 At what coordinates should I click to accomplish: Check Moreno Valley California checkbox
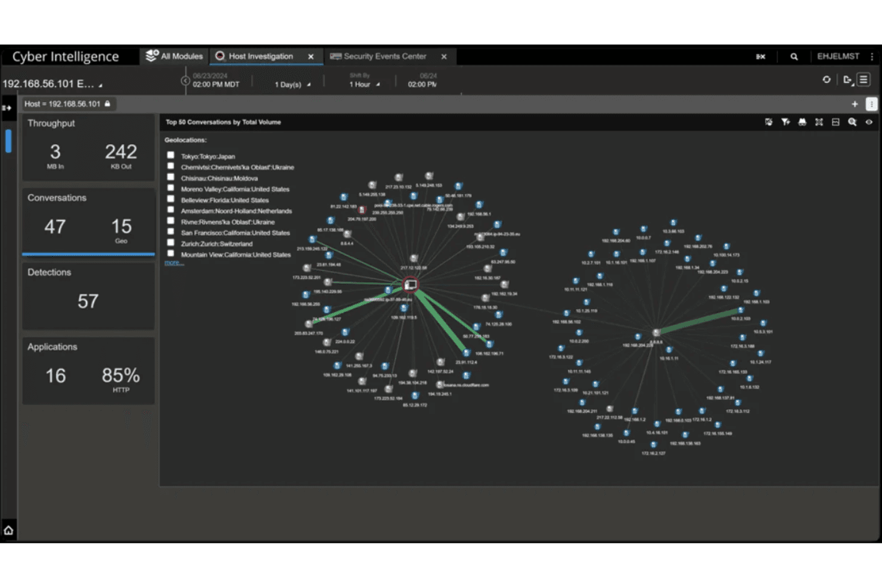click(x=170, y=188)
